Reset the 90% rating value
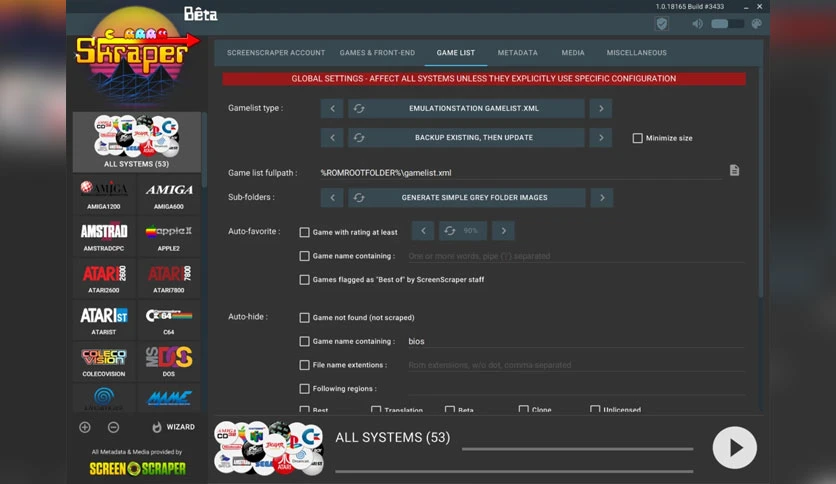The height and width of the screenshot is (484, 836). click(463, 231)
